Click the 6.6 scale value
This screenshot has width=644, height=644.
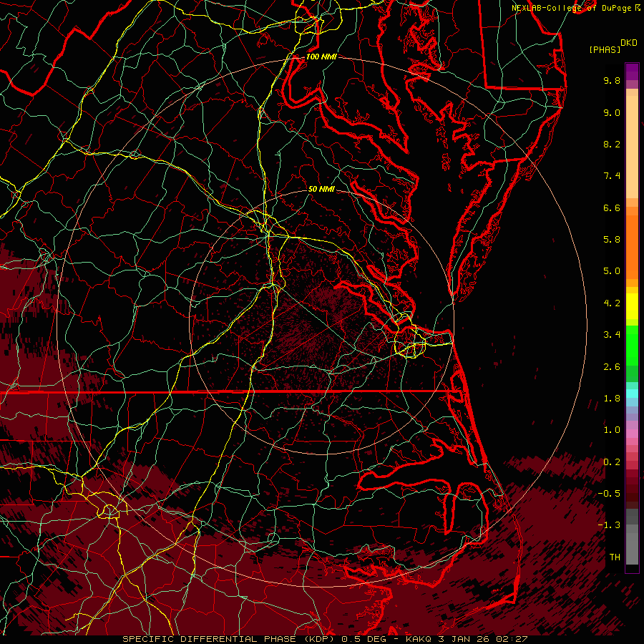(612, 208)
